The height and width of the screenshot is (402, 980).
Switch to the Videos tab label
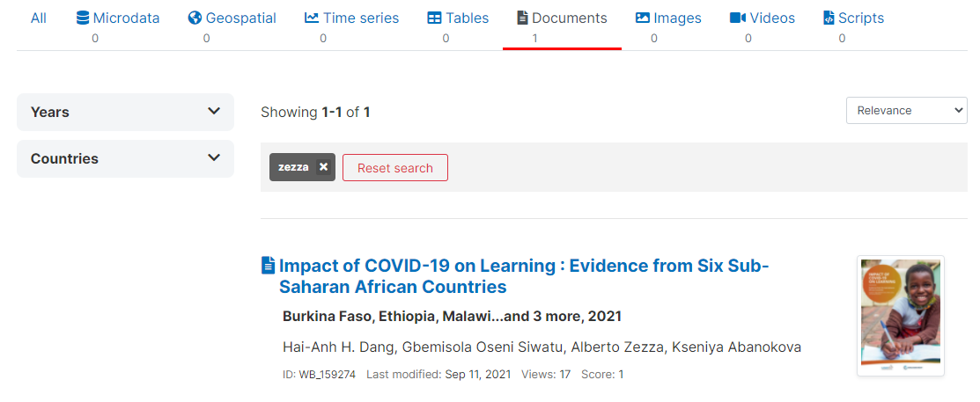click(x=772, y=18)
